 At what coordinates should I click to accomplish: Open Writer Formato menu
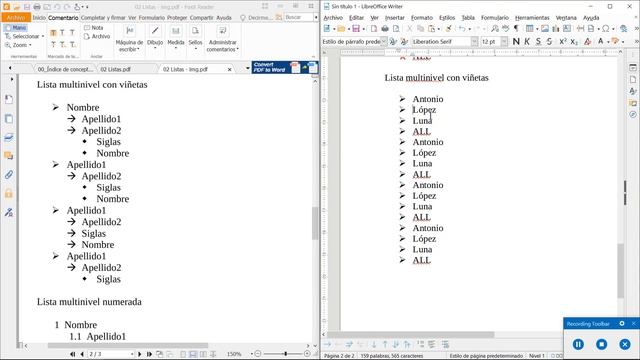(422, 18)
